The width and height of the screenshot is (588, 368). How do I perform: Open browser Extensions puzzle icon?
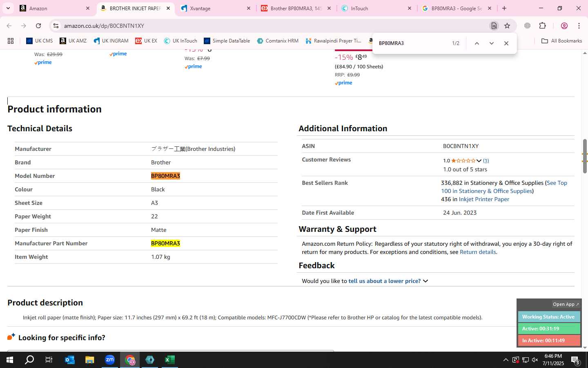542,26
